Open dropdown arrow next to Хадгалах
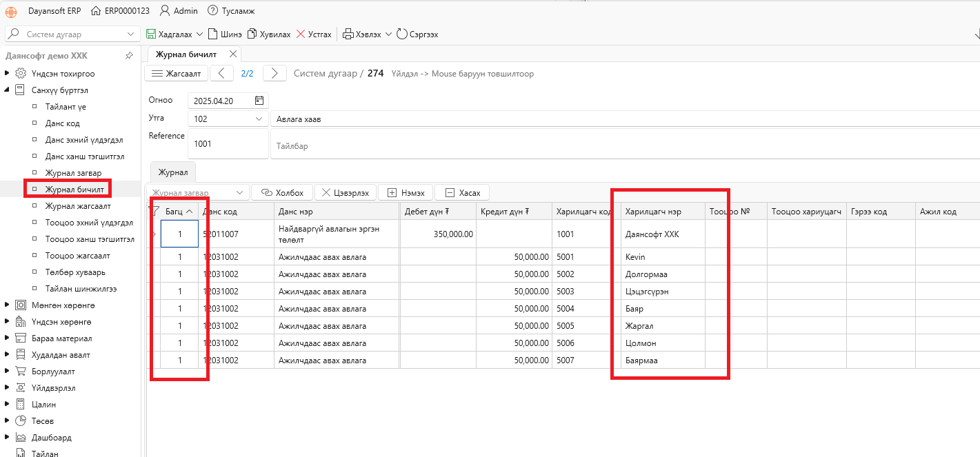 [200, 34]
